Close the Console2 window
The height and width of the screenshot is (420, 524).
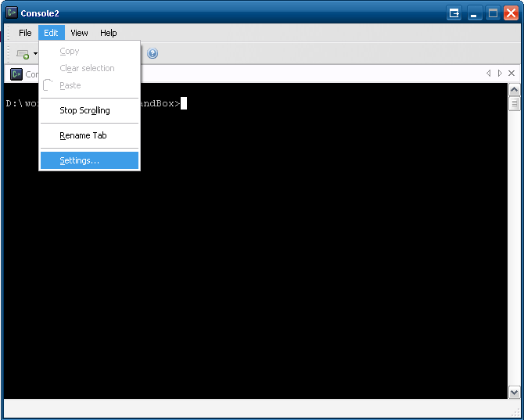click(x=511, y=13)
